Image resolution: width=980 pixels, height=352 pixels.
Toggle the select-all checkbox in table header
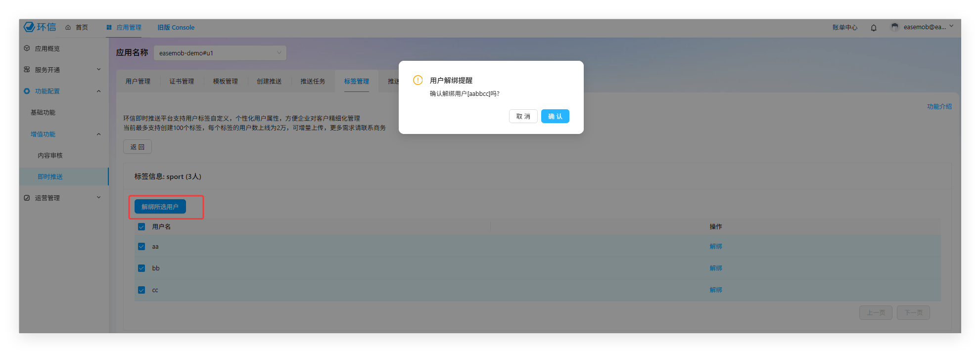pos(141,226)
